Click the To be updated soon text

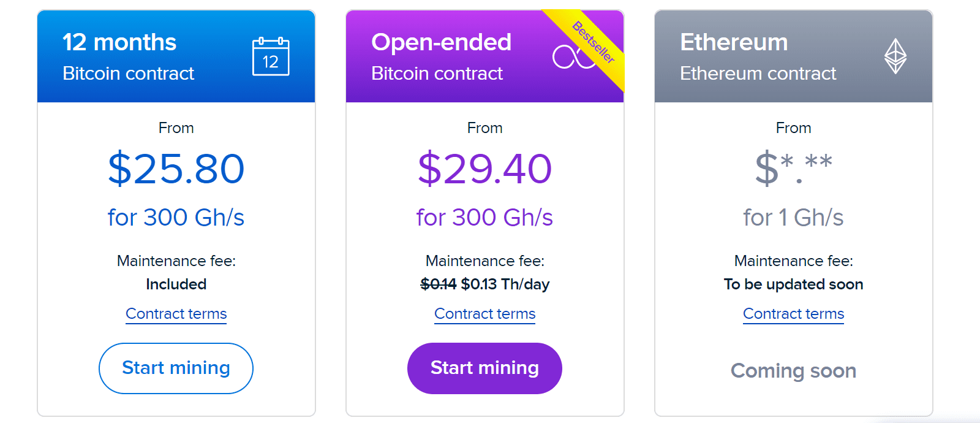tap(794, 284)
